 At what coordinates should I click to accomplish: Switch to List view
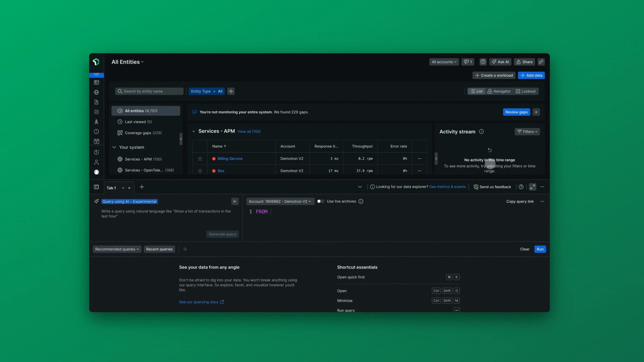pyautogui.click(x=477, y=91)
